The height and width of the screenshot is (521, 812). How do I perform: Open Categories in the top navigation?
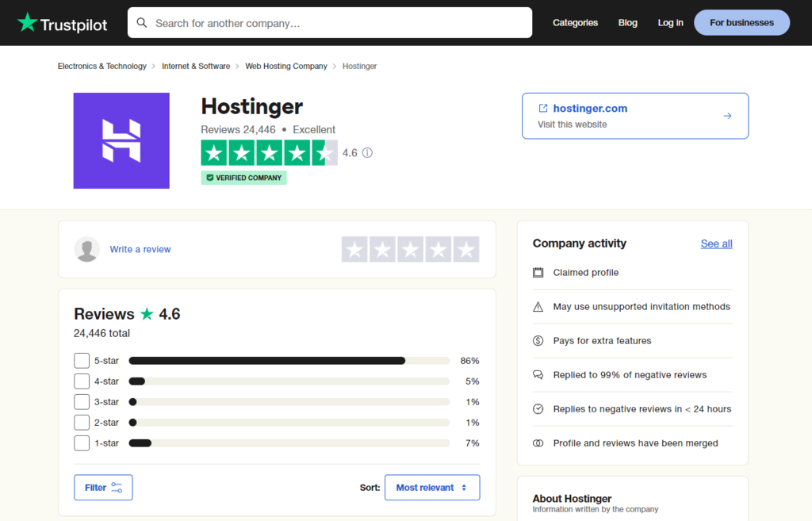(x=576, y=23)
